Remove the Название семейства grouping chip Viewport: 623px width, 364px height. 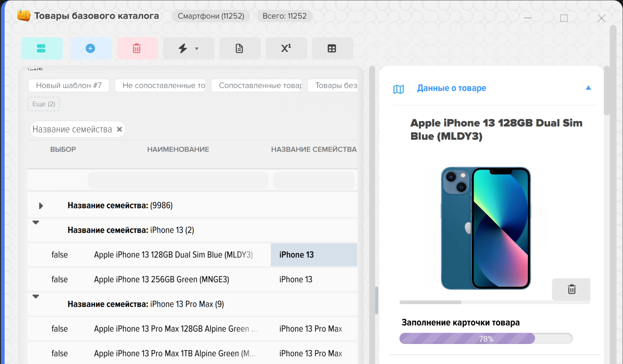click(x=119, y=129)
